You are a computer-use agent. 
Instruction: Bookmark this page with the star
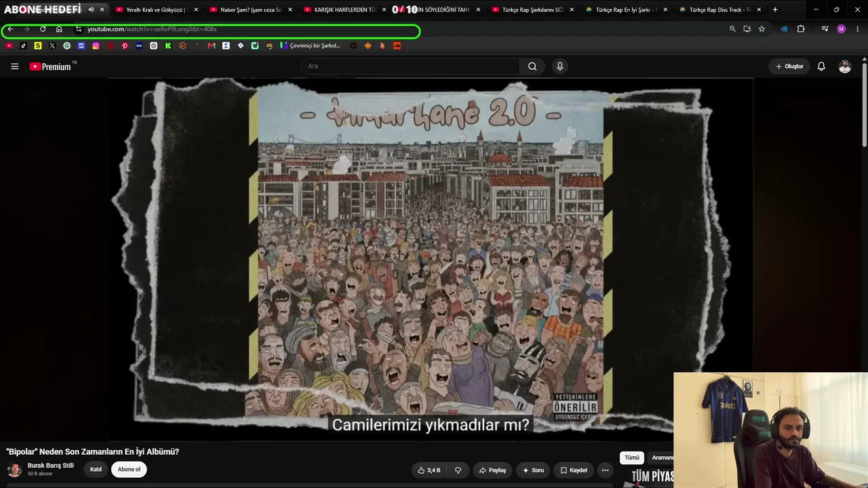pyautogui.click(x=762, y=29)
